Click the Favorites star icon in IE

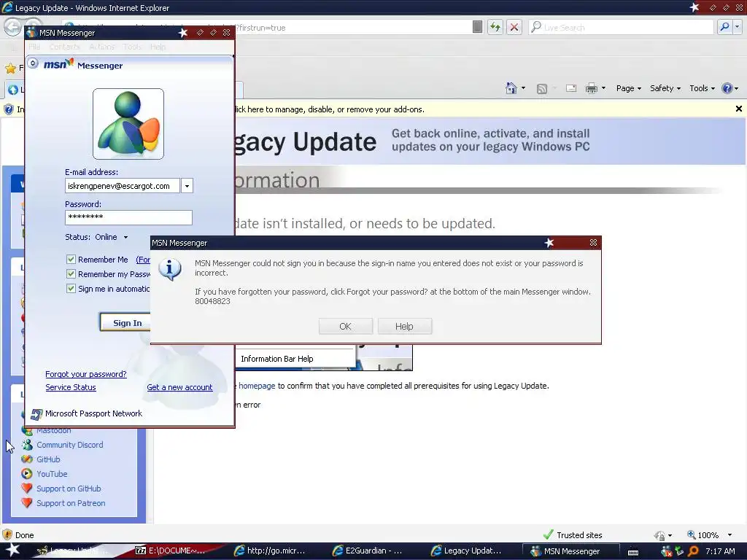(x=10, y=68)
